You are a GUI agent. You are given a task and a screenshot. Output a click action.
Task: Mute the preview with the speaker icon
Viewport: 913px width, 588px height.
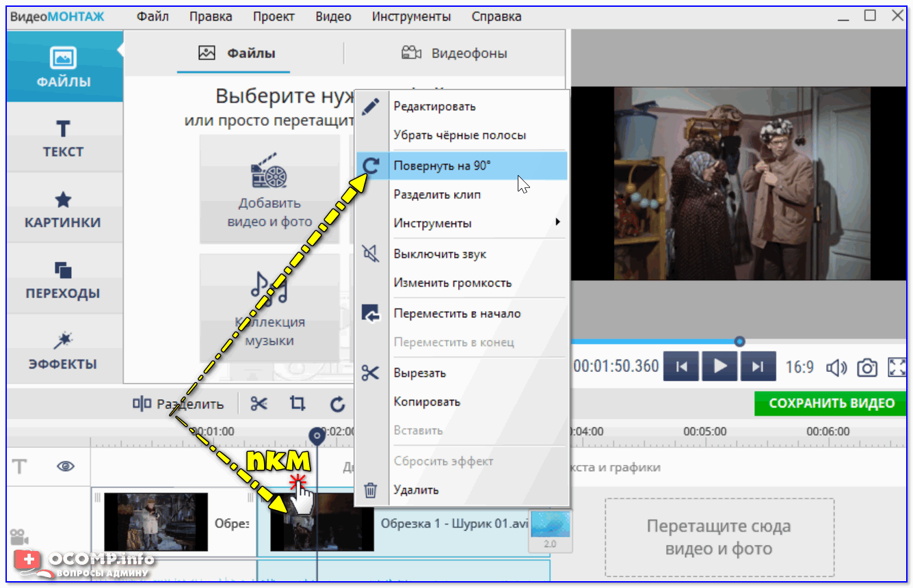[836, 367]
